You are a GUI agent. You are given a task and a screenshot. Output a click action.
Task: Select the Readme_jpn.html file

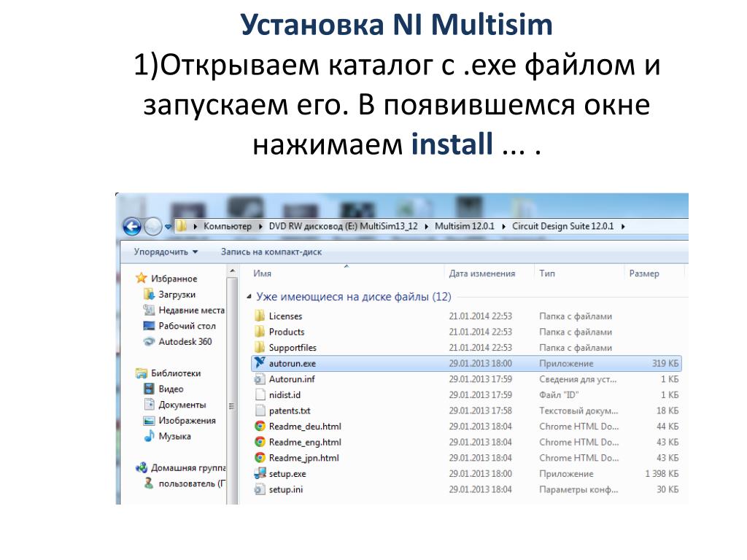pos(304,458)
